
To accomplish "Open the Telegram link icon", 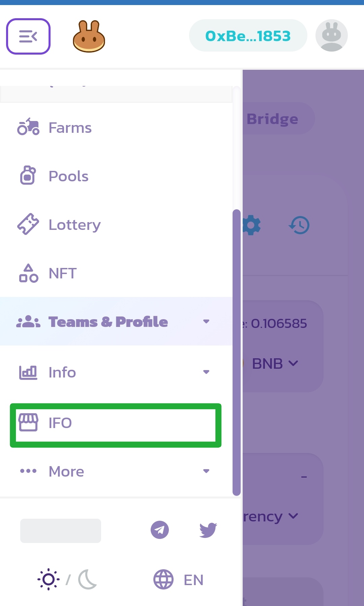I will (160, 530).
